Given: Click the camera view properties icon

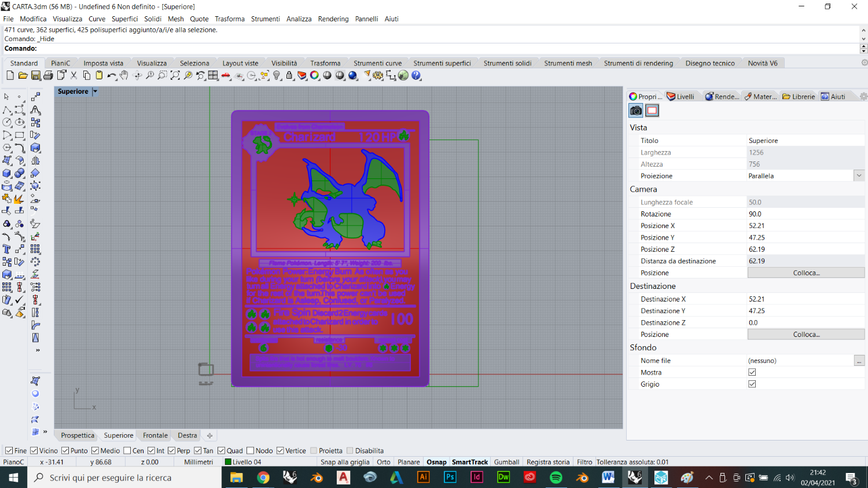Looking at the screenshot, I should pos(636,111).
